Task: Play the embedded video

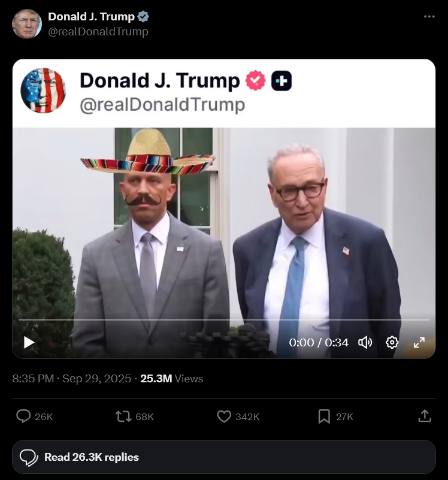Action: (x=29, y=342)
